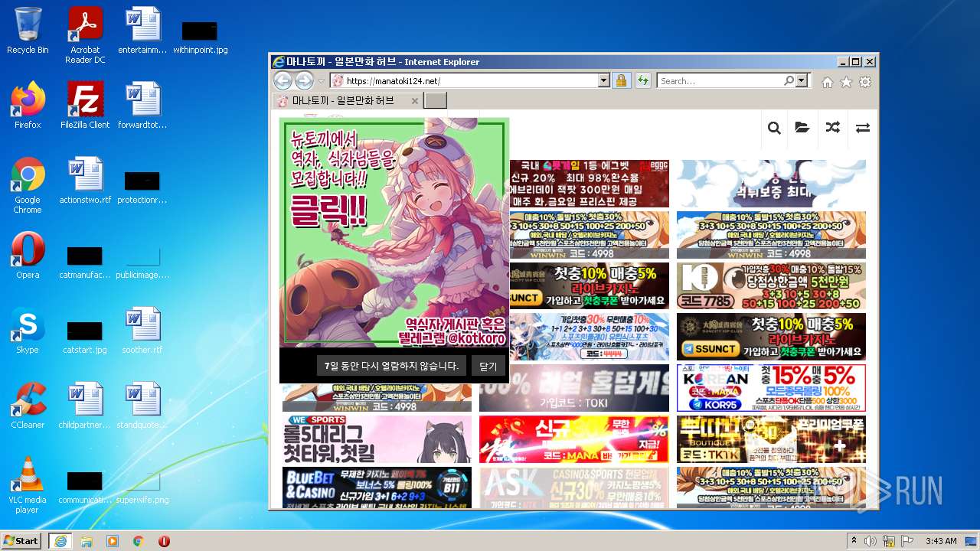Click the Search... input box

coord(720,81)
